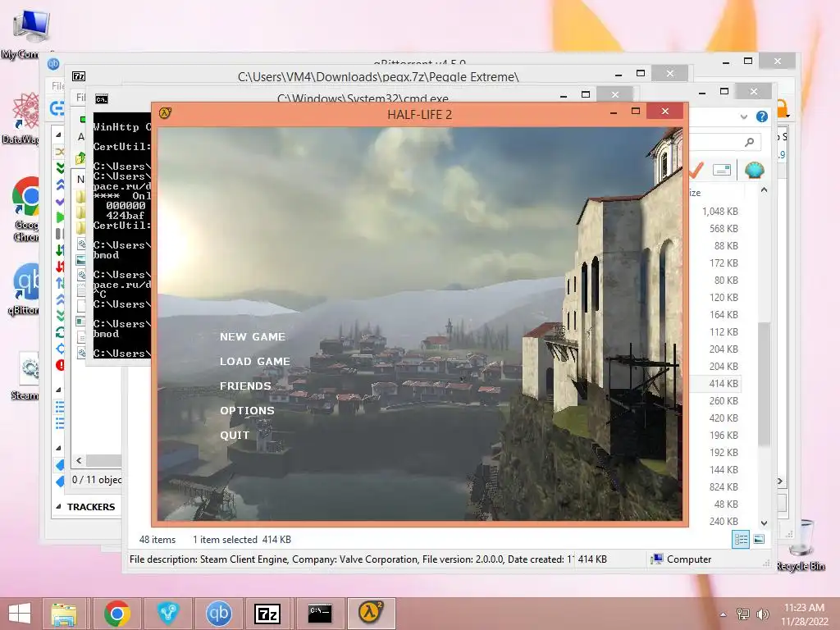Image resolution: width=840 pixels, height=630 pixels.
Task: Click the search magnifier in Explorer search box
Action: tap(750, 142)
